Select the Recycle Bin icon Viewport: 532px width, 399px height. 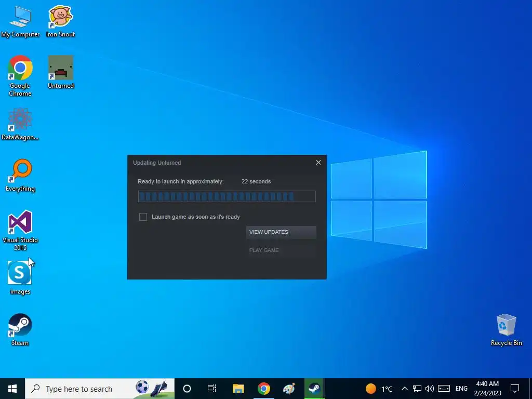click(506, 330)
